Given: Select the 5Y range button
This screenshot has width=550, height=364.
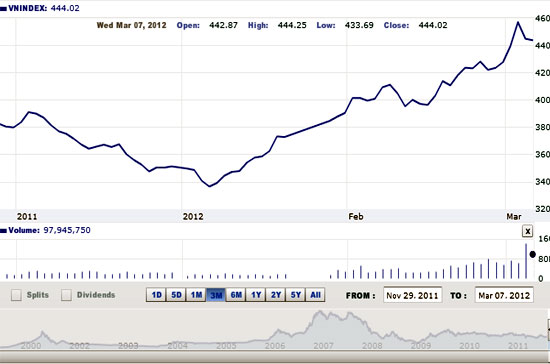Looking at the screenshot, I should click(x=296, y=295).
